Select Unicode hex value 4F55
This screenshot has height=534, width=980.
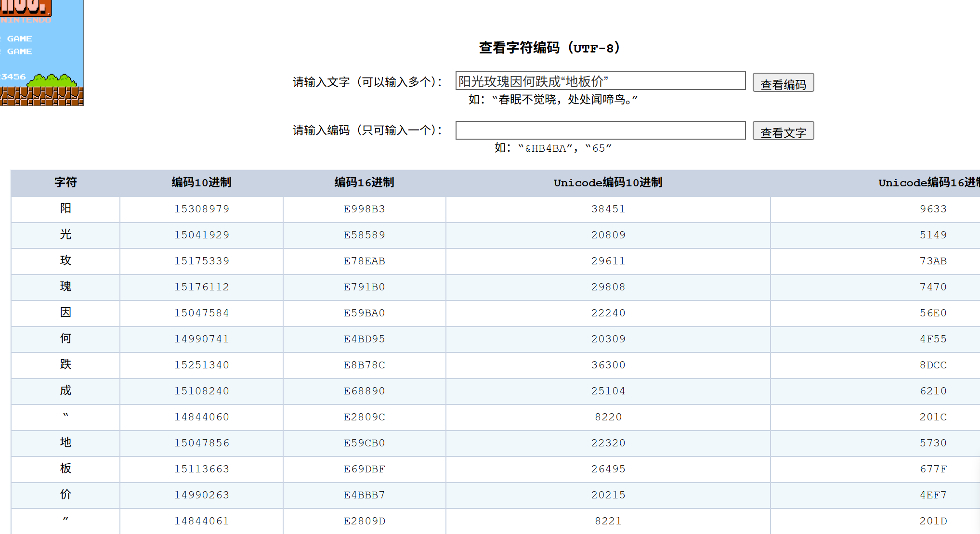(x=933, y=339)
